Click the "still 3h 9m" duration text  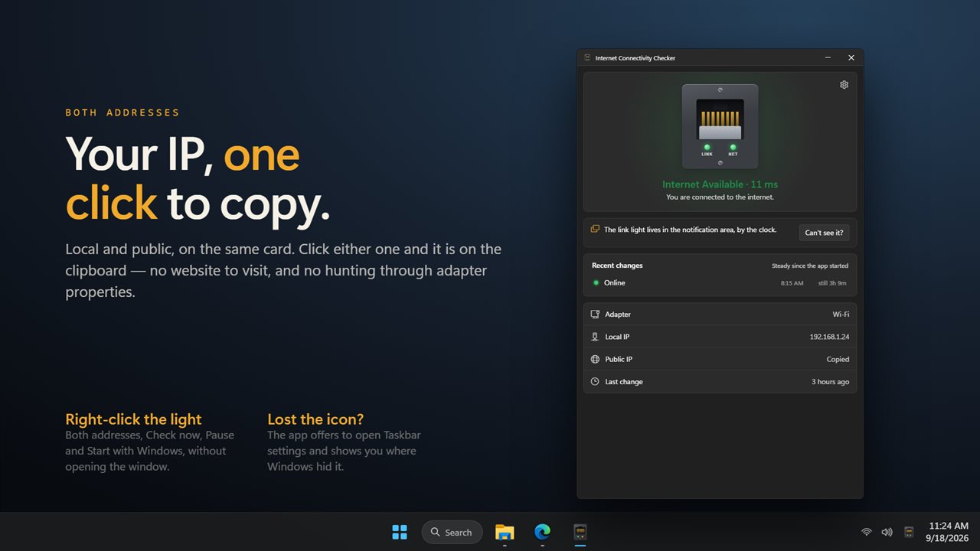point(831,283)
